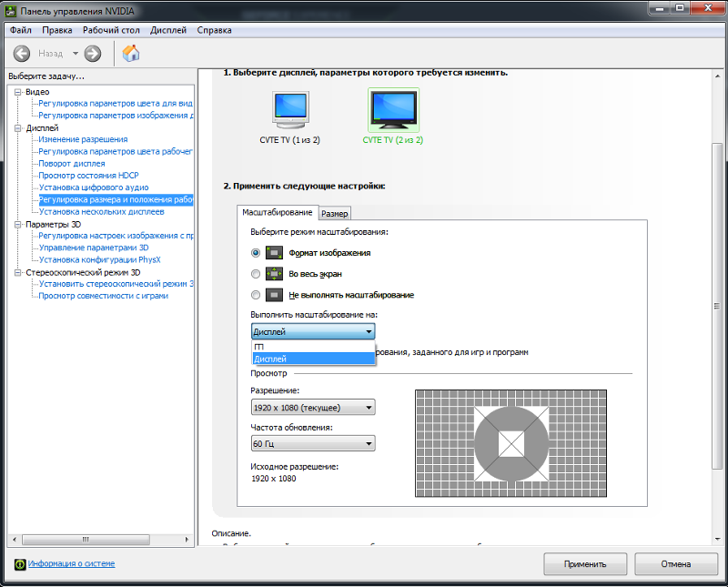728x587 pixels.
Task: Click the task tree scroll right arrow
Action: pos(187,540)
